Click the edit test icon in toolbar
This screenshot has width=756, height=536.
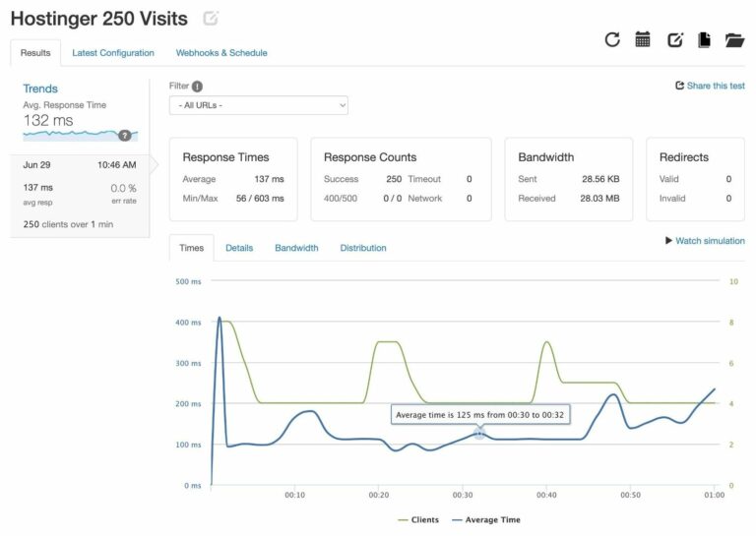click(674, 40)
